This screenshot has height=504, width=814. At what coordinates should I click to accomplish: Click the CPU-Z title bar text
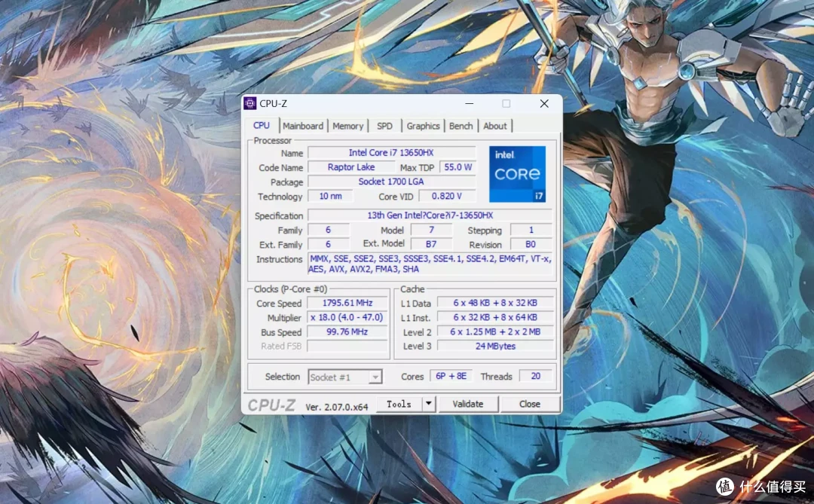(273, 103)
